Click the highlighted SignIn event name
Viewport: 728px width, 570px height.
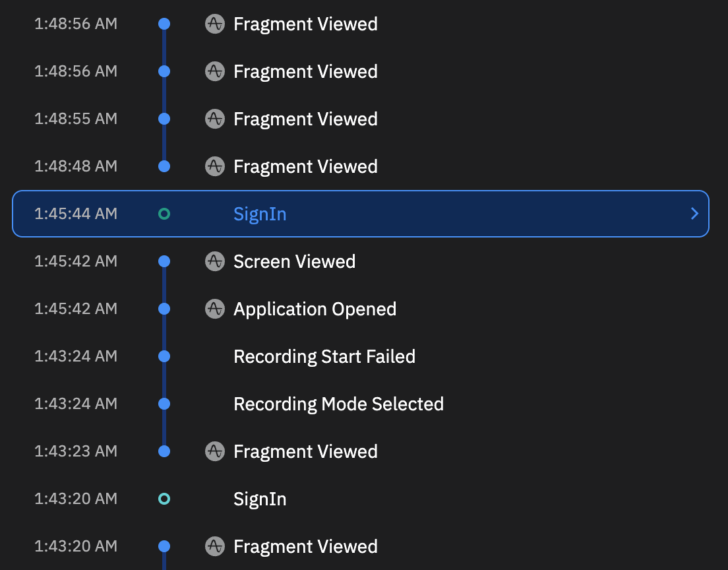[x=260, y=214]
